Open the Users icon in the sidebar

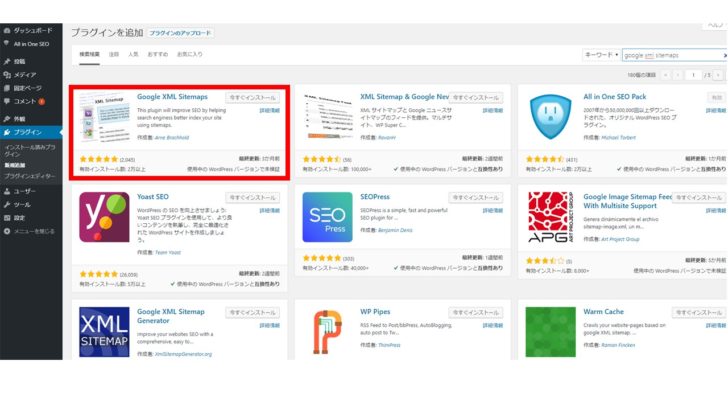pyautogui.click(x=7, y=191)
